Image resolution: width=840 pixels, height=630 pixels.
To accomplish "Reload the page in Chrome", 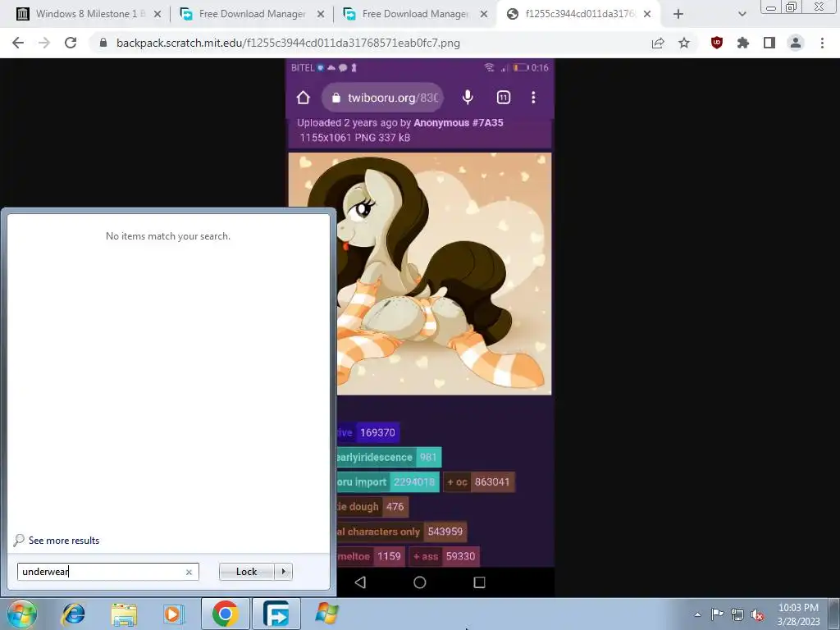I will tap(71, 43).
